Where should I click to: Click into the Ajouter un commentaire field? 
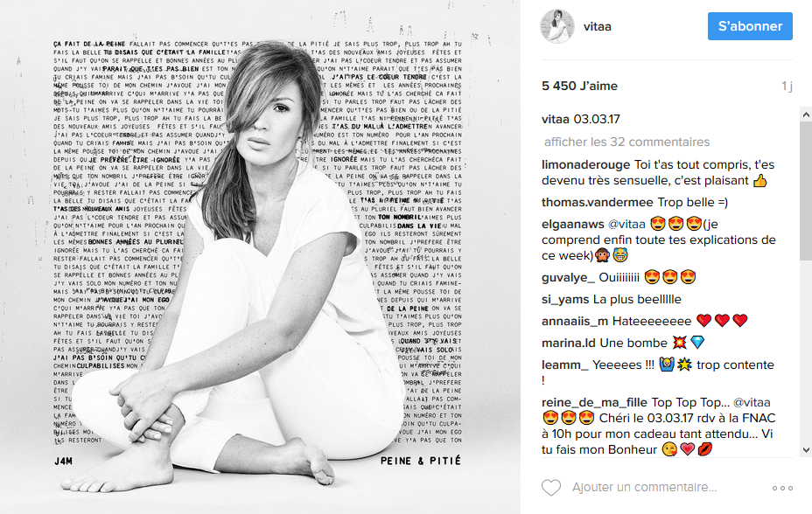pyautogui.click(x=644, y=487)
